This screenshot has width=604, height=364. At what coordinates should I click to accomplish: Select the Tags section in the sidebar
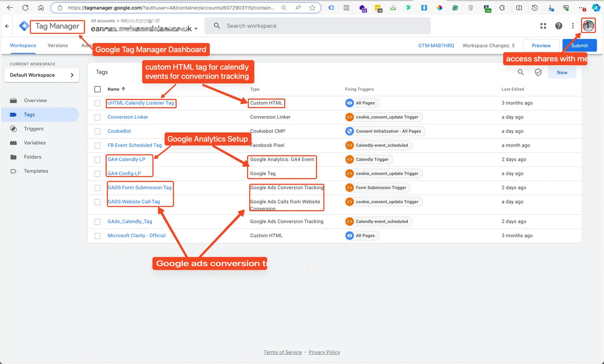tap(29, 114)
